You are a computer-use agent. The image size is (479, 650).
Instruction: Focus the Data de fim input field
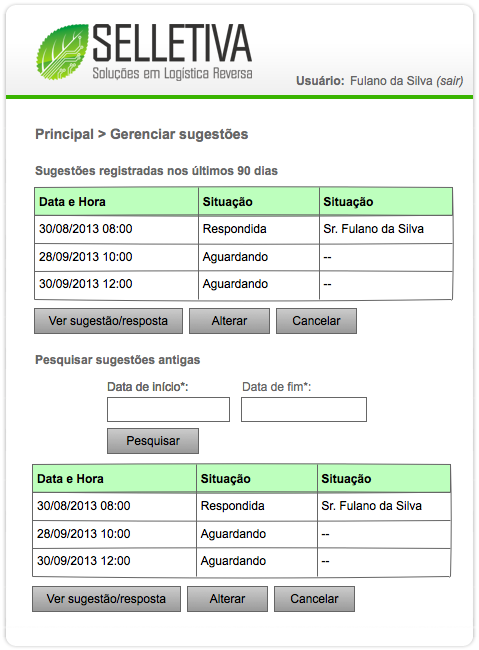[x=304, y=410]
